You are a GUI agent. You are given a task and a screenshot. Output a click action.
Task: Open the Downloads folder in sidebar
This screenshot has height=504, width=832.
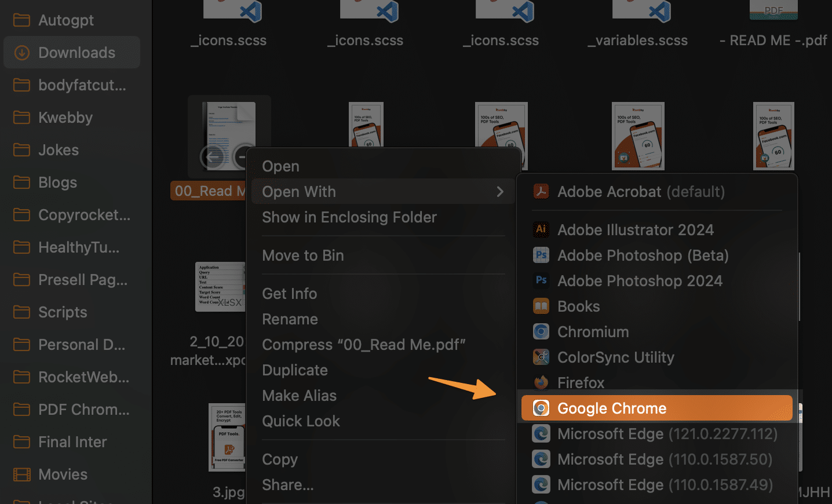click(x=76, y=53)
